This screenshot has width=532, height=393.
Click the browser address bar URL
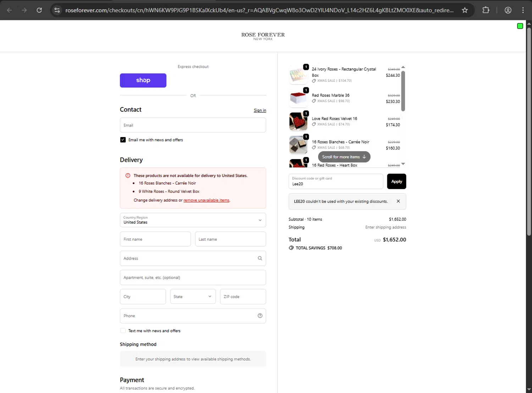(x=259, y=10)
